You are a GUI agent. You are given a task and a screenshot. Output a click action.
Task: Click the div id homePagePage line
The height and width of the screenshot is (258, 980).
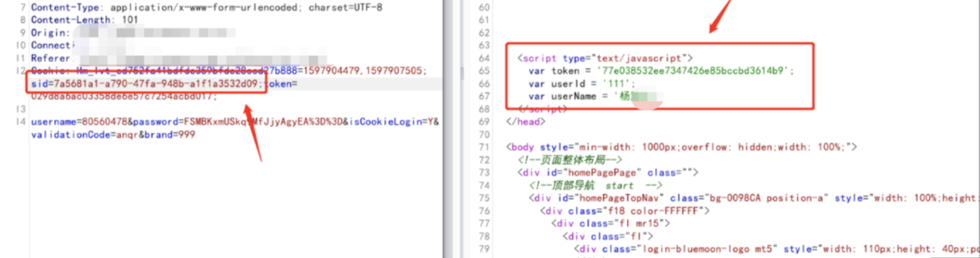coord(608,173)
